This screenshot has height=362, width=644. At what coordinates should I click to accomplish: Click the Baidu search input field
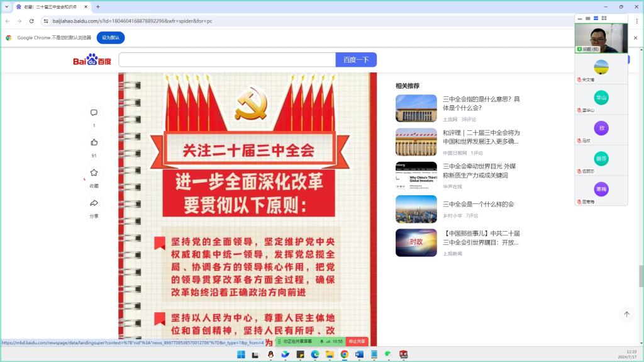[226, 60]
